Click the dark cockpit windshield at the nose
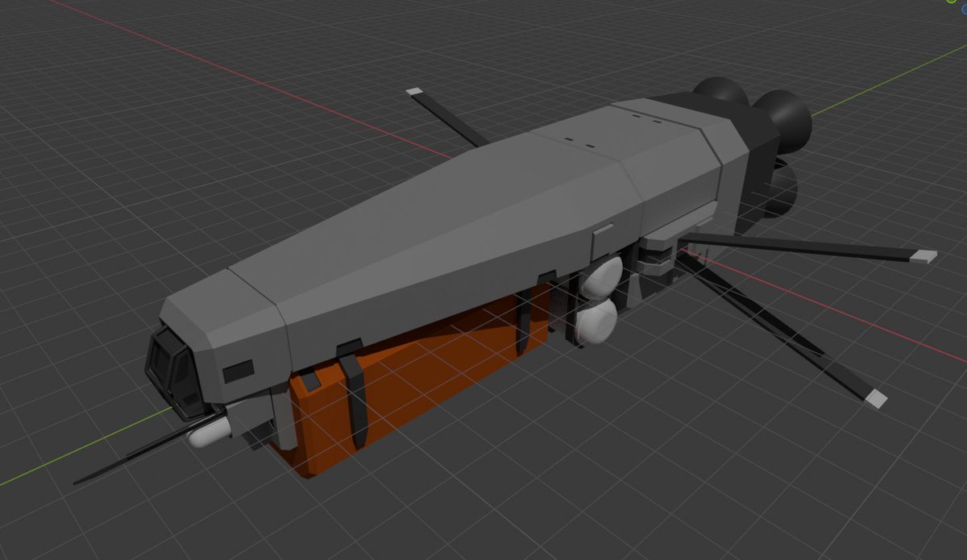 pyautogui.click(x=176, y=373)
